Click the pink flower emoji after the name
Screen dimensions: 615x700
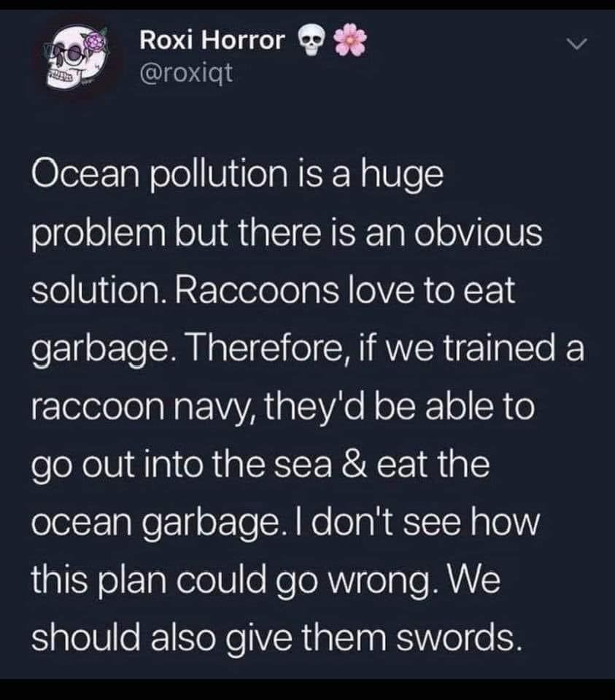pos(350,40)
